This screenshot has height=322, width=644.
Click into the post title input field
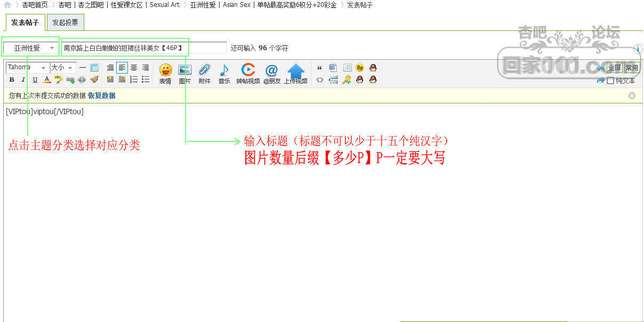click(144, 48)
